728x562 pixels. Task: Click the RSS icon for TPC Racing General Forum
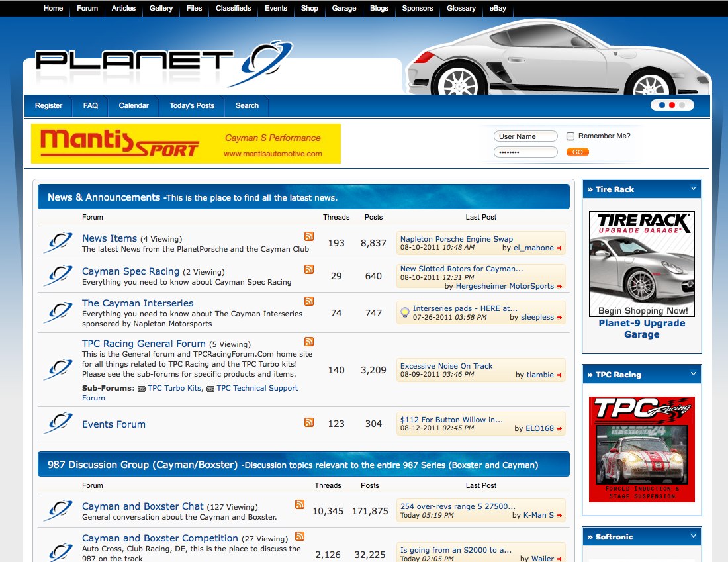[x=309, y=342]
